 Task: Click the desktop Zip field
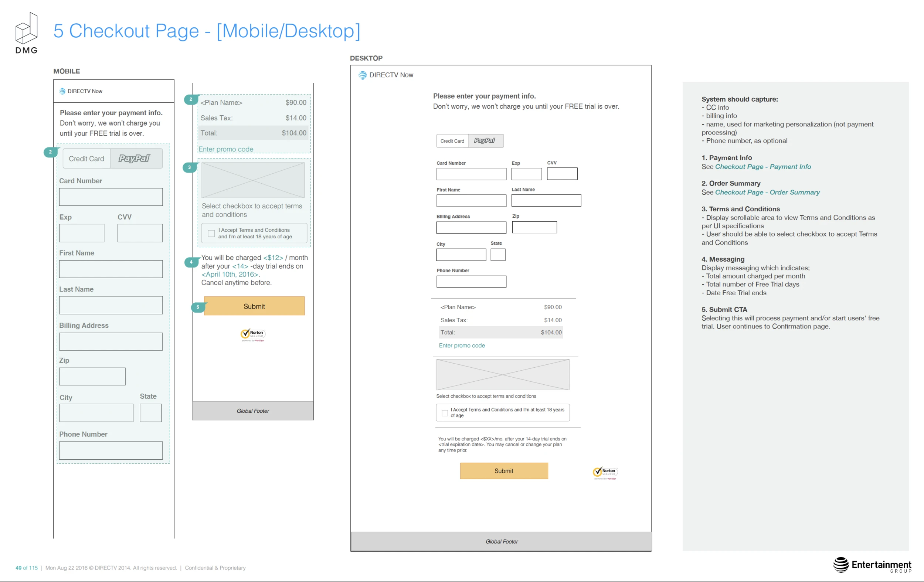(534, 228)
